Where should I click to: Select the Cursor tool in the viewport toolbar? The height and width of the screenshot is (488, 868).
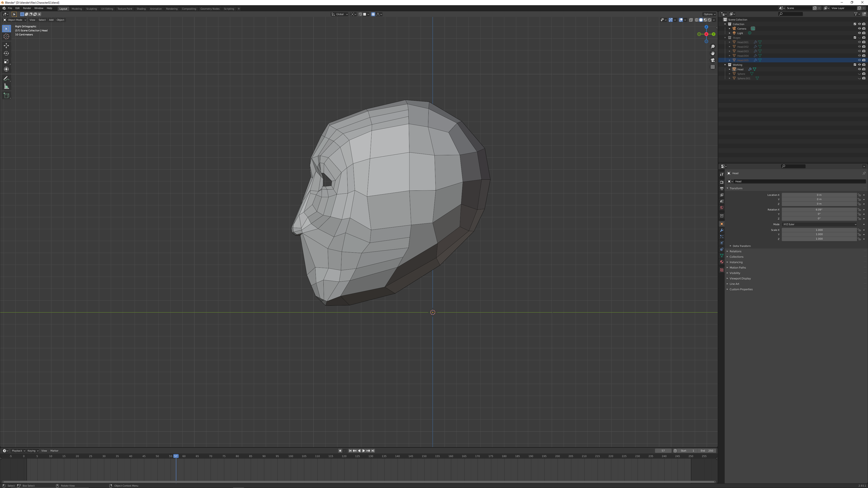coord(6,36)
